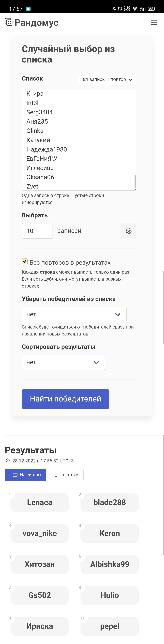Viewport: 164px width, 644px height.
Task: Open Убирать победителей из списка dropdown
Action: coord(74,314)
